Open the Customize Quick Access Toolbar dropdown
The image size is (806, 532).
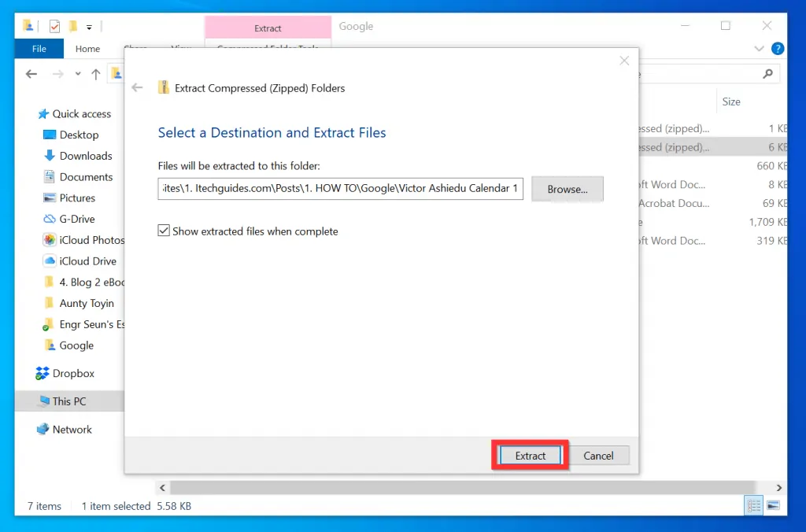pos(89,27)
